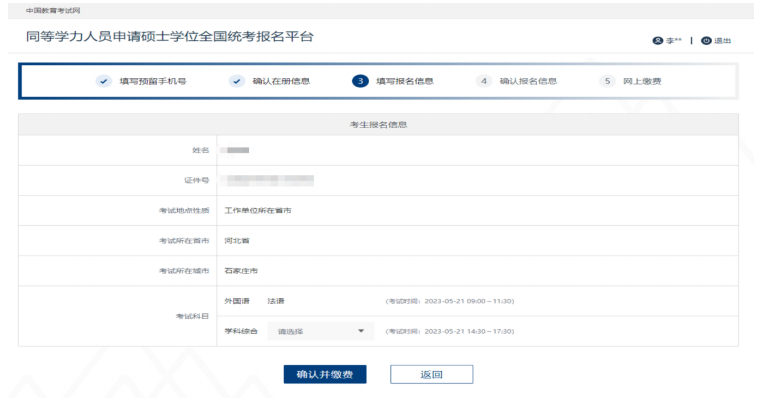This screenshot has width=761, height=401.
Task: Click the arrow of the 学科综合 dropdown
Action: (361, 331)
